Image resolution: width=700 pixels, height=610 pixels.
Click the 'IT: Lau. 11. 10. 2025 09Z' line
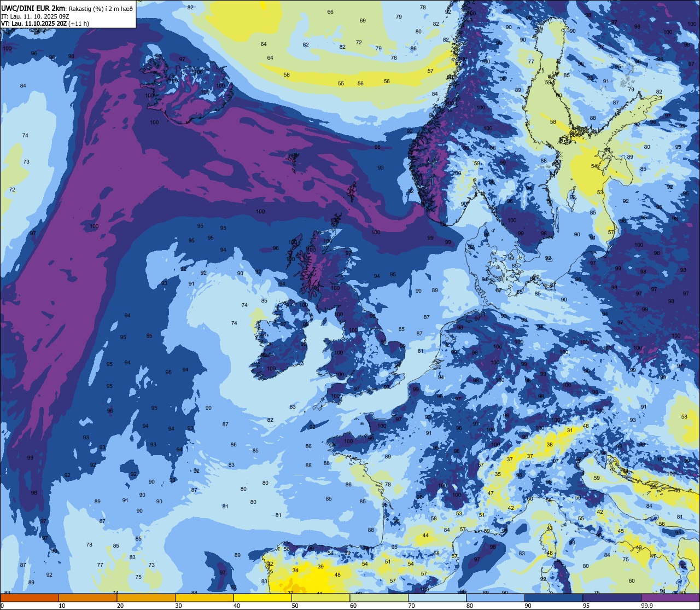click(34, 16)
